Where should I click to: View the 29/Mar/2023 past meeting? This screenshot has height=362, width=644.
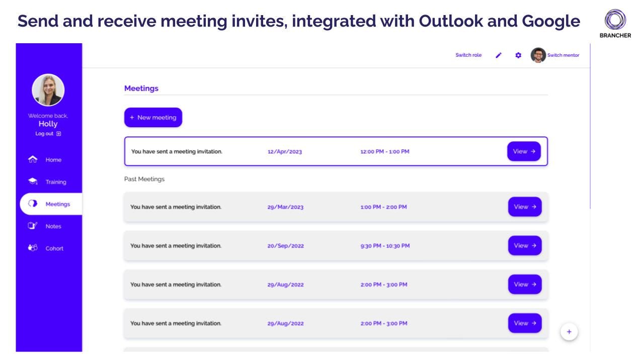coord(525,207)
